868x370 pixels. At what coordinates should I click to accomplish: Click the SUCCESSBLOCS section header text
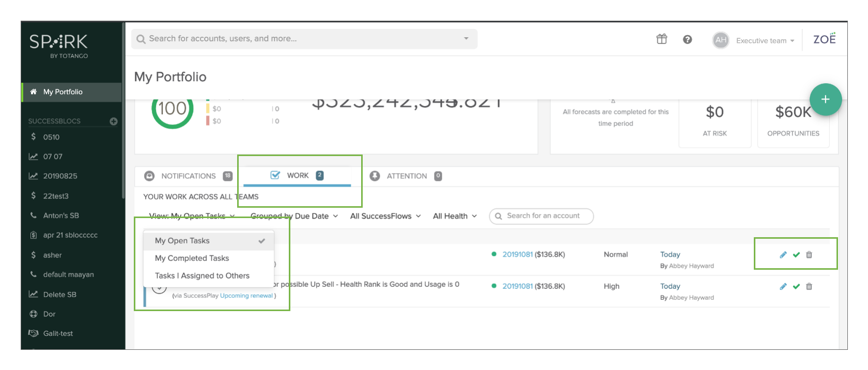[54, 121]
